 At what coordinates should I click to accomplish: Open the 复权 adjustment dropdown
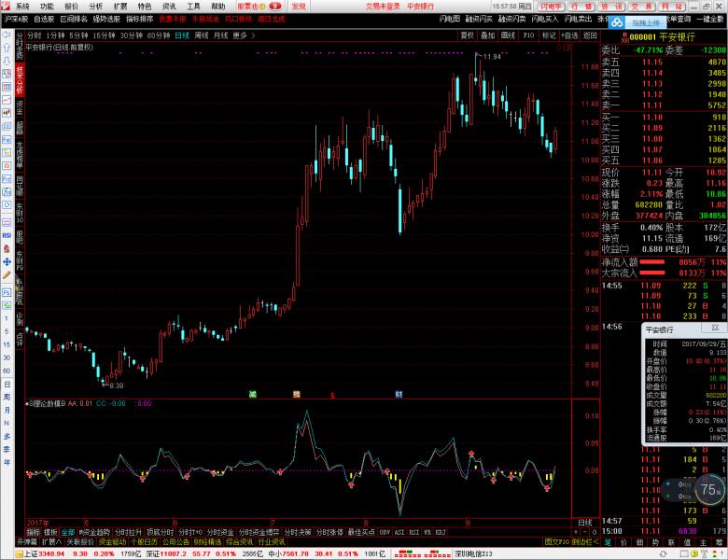pyautogui.click(x=467, y=35)
